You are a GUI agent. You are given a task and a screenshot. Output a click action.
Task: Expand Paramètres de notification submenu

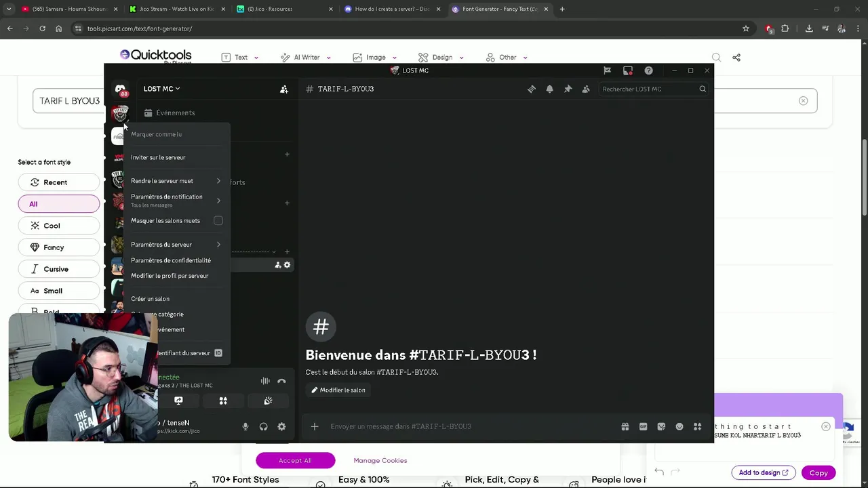(176, 200)
